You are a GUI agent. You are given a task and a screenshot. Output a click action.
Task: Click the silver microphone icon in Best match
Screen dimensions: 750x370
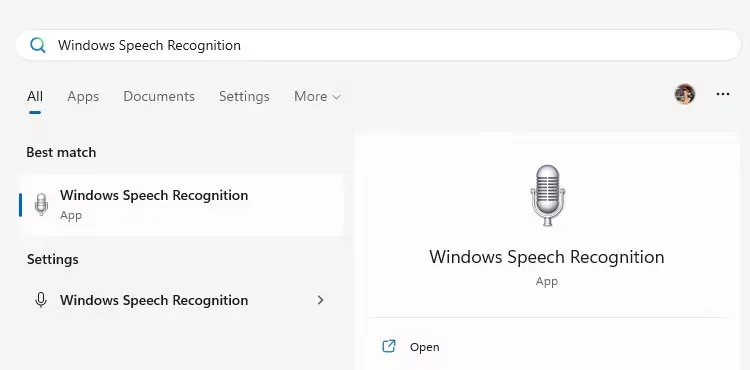pos(42,205)
